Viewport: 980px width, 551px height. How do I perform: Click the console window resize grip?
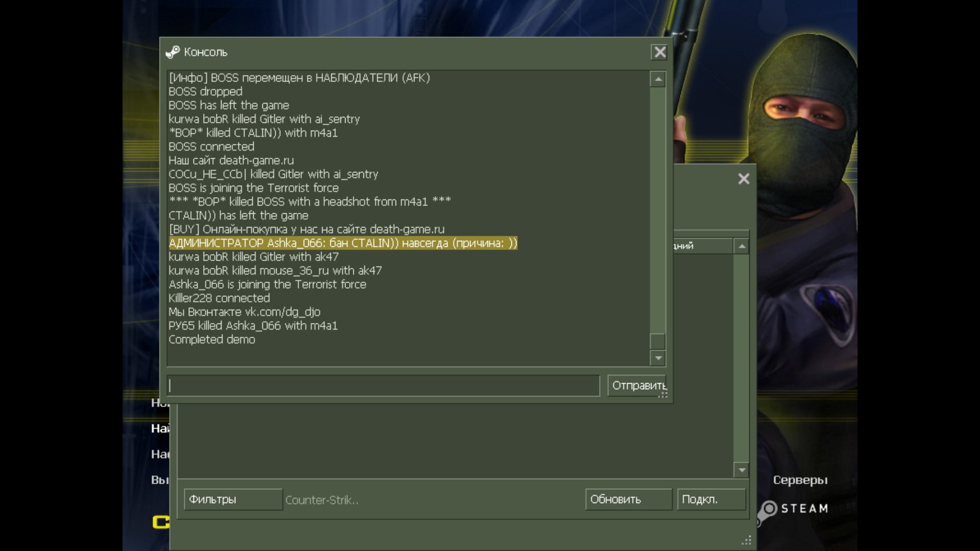click(x=663, y=395)
